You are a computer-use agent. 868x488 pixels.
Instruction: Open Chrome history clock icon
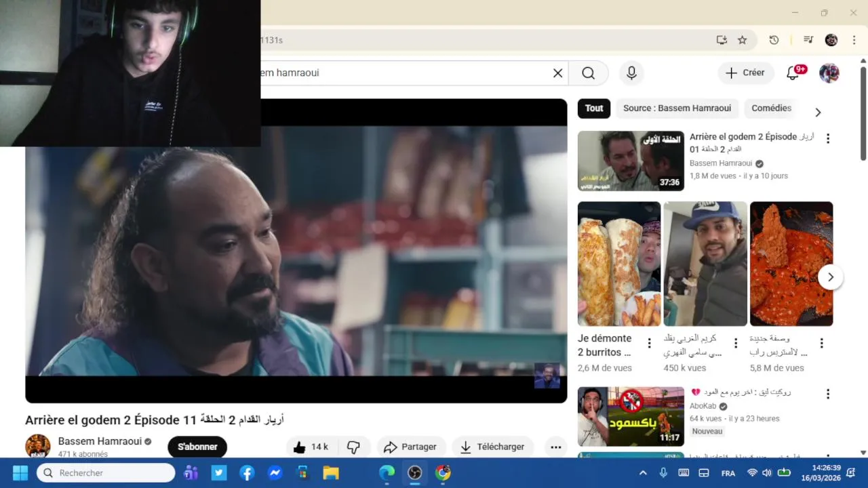[x=774, y=40]
